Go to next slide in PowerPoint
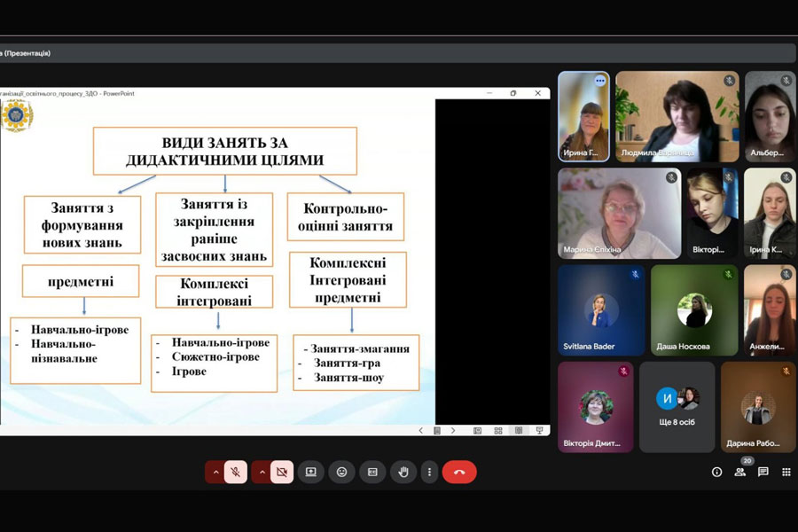The image size is (798, 532). pyautogui.click(x=453, y=430)
